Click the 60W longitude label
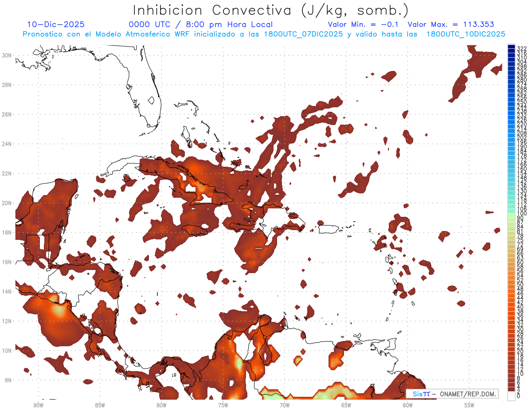The height and width of the screenshot is (411, 532). (x=408, y=405)
